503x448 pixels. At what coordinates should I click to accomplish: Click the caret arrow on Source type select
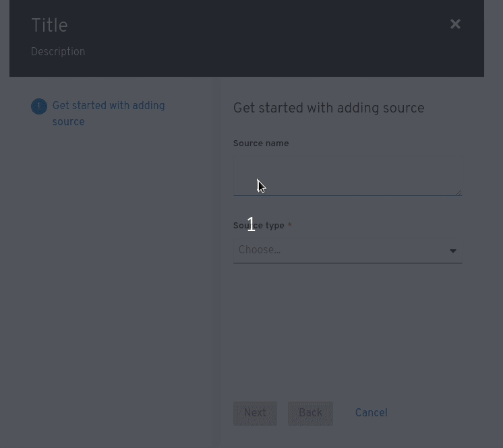(x=453, y=251)
